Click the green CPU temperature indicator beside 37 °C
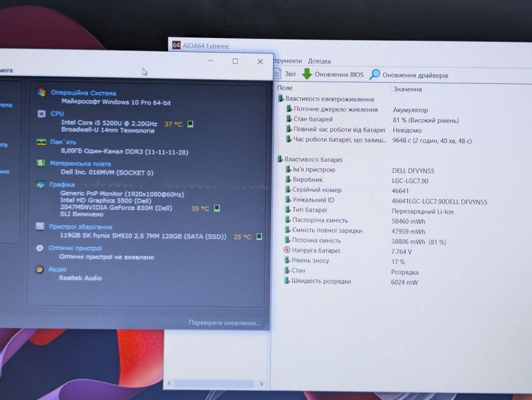The width and height of the screenshot is (532, 400). [190, 124]
